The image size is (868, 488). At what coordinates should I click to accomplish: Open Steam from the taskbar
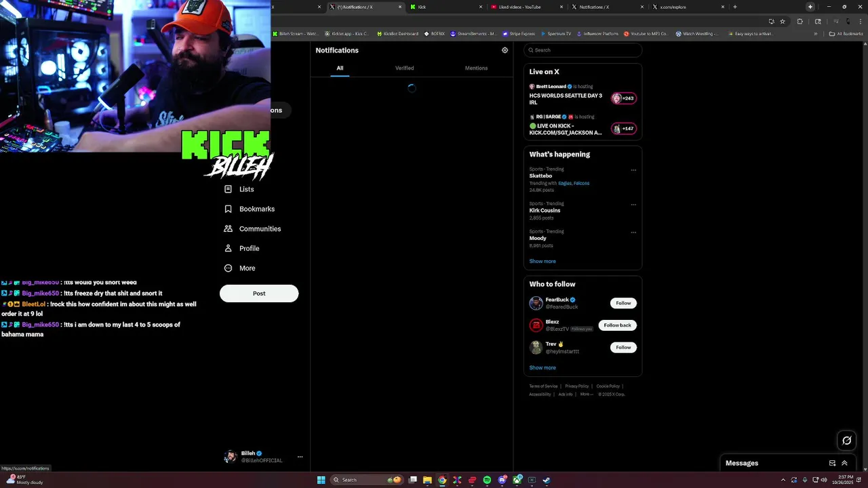coord(547,480)
